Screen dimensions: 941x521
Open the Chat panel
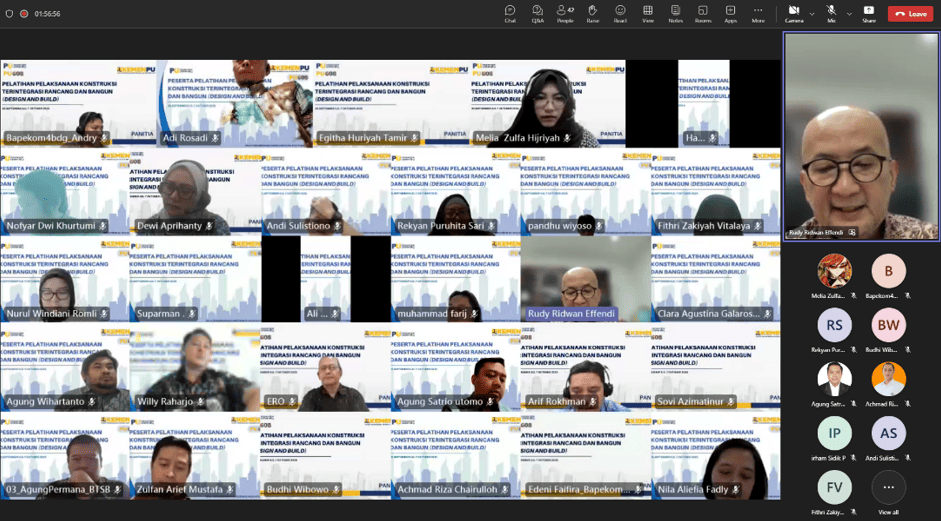510,13
